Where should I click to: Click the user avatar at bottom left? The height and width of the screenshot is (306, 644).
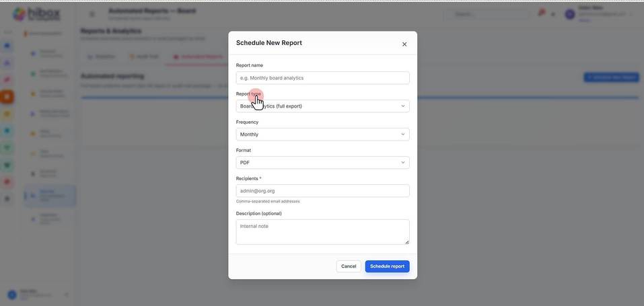[x=12, y=295]
